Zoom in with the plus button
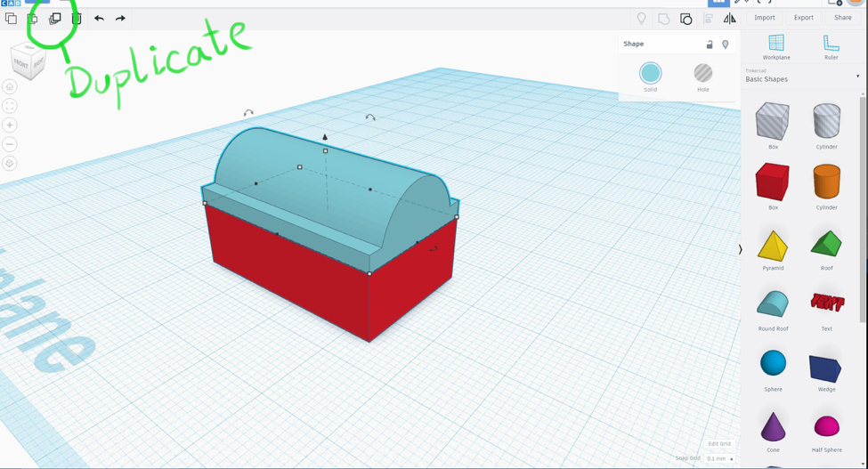868x469 pixels. tap(10, 125)
